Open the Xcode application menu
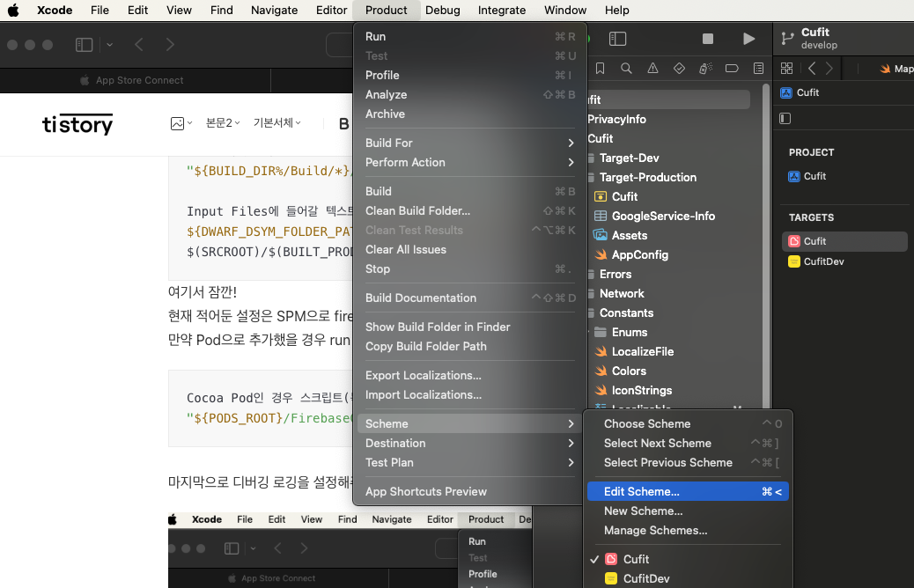 pyautogui.click(x=55, y=10)
